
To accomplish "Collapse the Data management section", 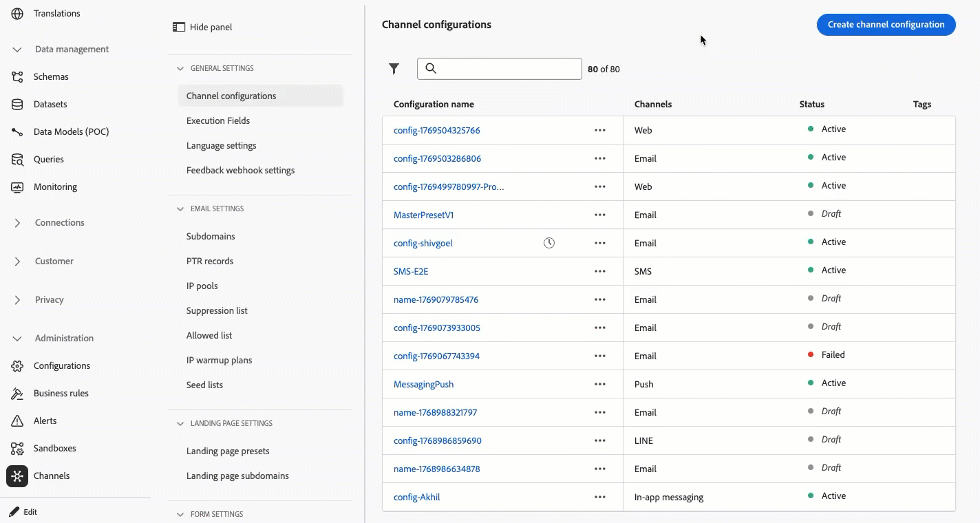I will point(17,50).
